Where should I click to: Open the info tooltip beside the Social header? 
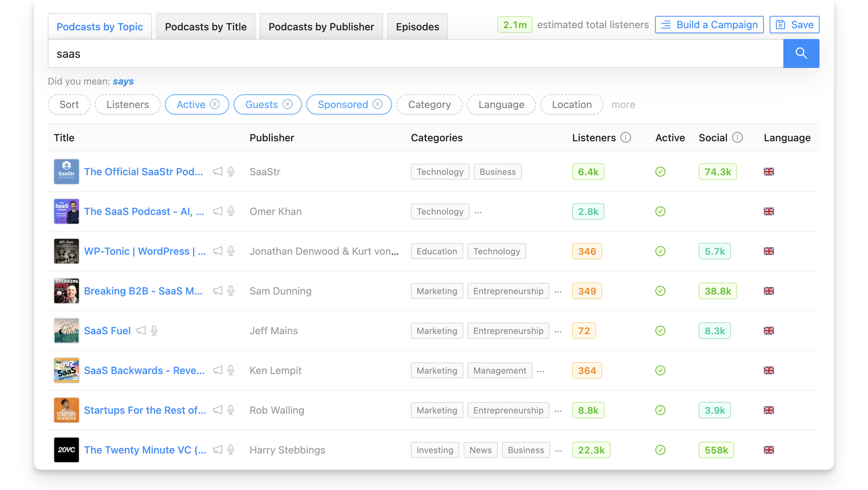pyautogui.click(x=737, y=137)
